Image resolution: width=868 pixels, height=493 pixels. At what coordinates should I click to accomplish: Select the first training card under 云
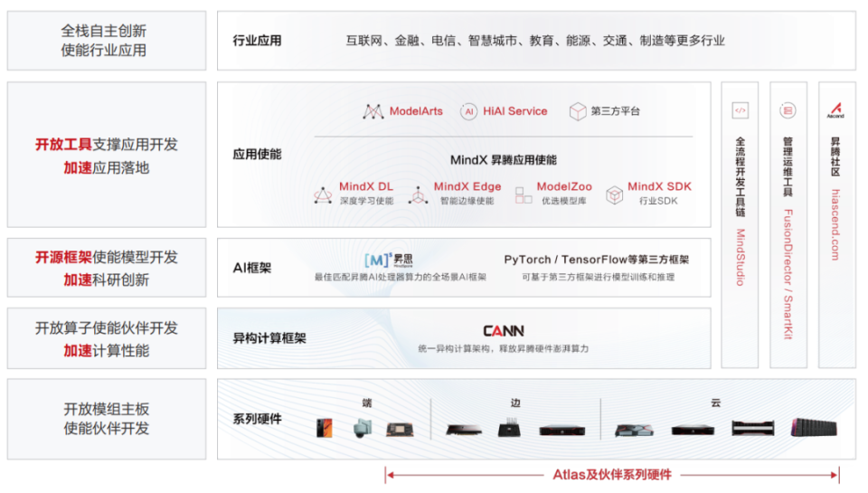(635, 430)
